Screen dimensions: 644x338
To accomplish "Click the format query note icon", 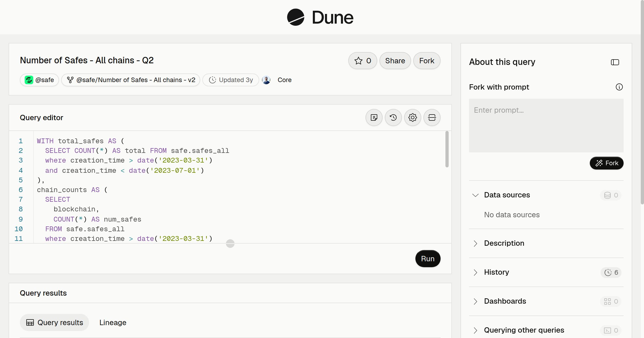I will tap(374, 117).
